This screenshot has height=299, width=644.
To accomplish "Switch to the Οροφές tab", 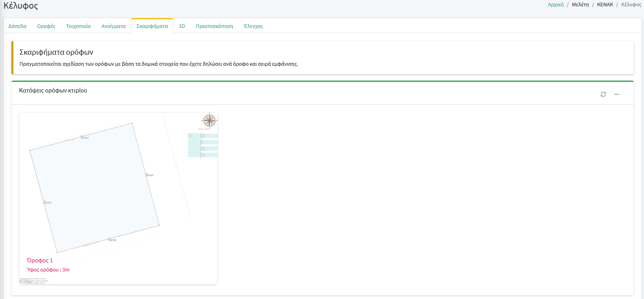I will [46, 26].
